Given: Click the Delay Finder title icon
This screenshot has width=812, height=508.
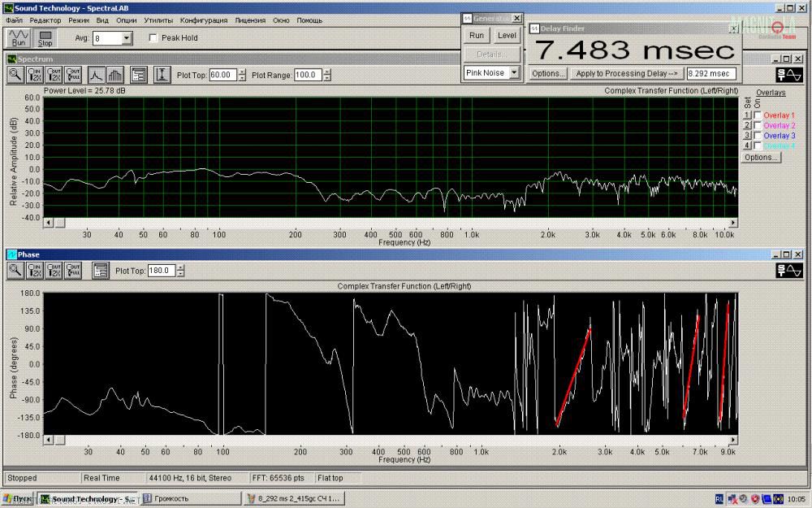Looking at the screenshot, I should tap(534, 28).
